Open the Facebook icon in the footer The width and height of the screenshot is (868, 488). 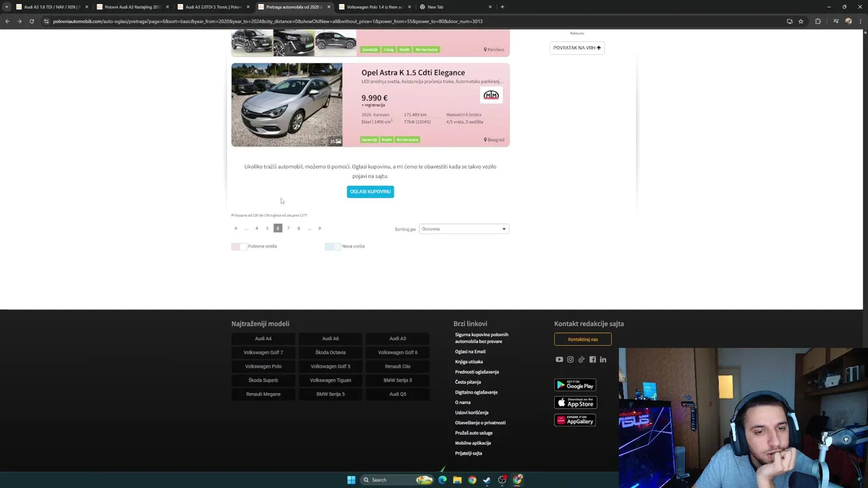point(592,359)
